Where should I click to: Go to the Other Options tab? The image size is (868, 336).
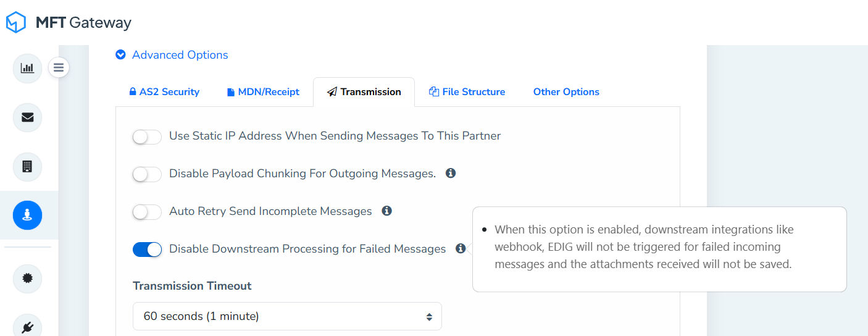(x=566, y=92)
